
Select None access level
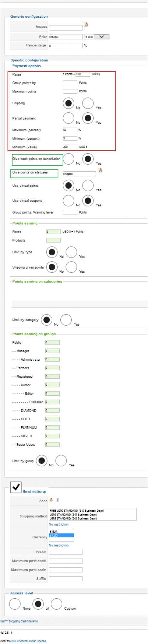(x=15, y=604)
